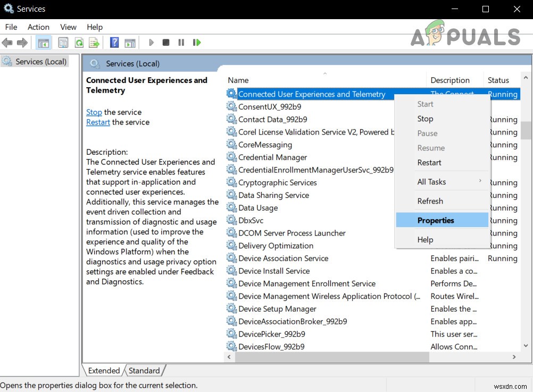
Task: Restart the service using toolbar restart icon
Action: pos(196,42)
